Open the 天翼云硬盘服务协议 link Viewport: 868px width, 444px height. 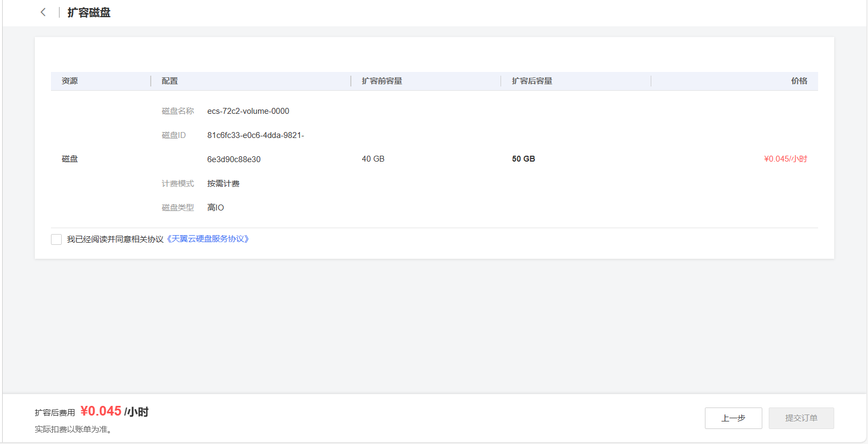coord(208,239)
